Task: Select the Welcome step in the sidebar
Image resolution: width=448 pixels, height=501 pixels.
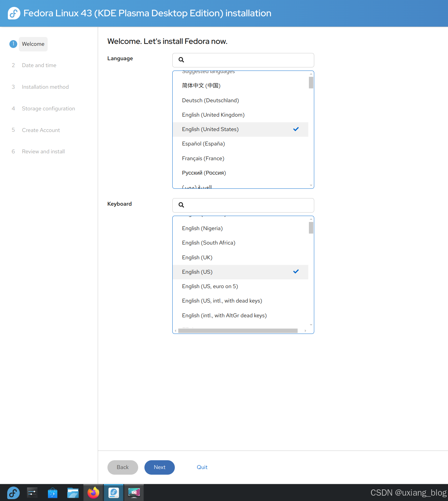Action: tap(33, 44)
